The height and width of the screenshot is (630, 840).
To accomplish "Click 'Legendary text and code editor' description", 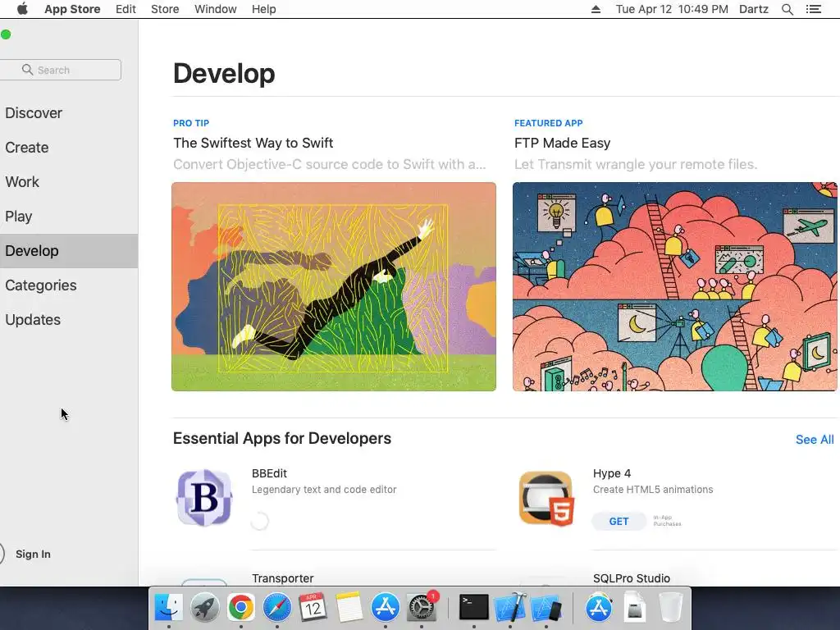I will pos(324,490).
